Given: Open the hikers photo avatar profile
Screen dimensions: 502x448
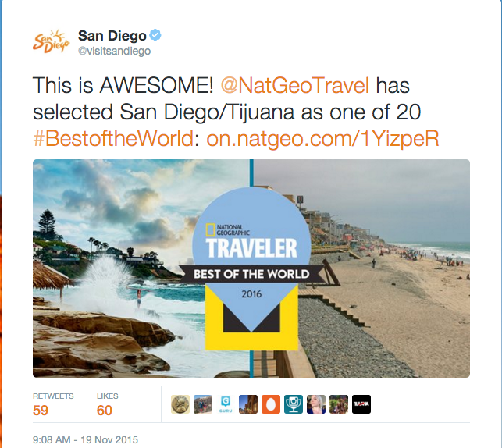Looking at the screenshot, I should [203, 404].
